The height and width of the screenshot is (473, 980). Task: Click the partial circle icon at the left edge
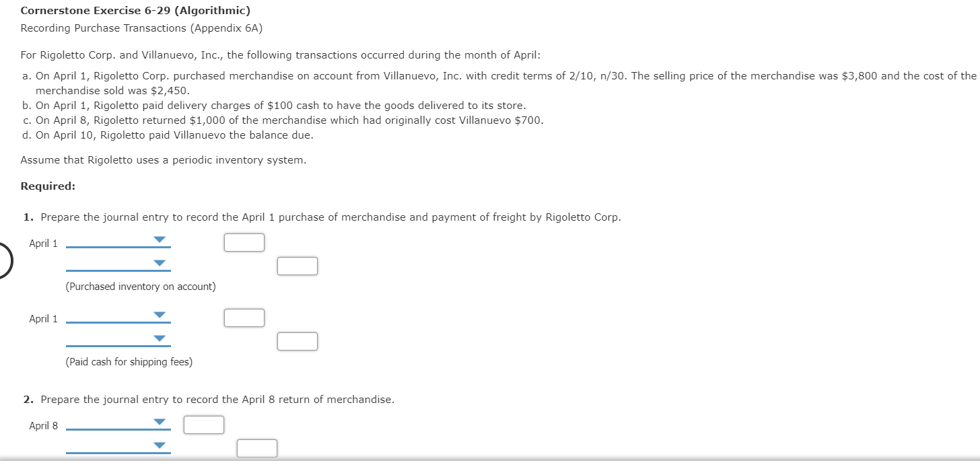tap(2, 262)
